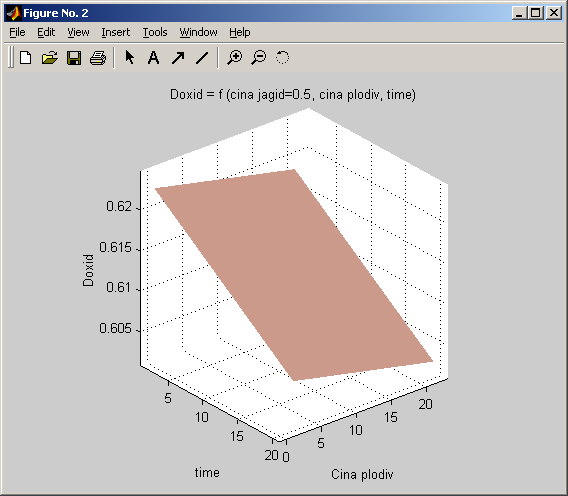
Task: Select the Edit Plot arrow pointer tool
Action: [130, 58]
